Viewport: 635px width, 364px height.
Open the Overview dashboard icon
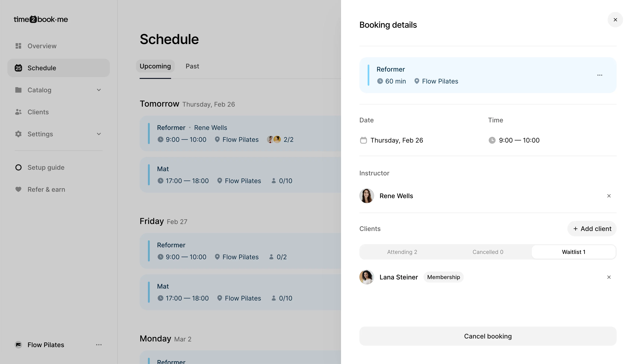coord(18,46)
